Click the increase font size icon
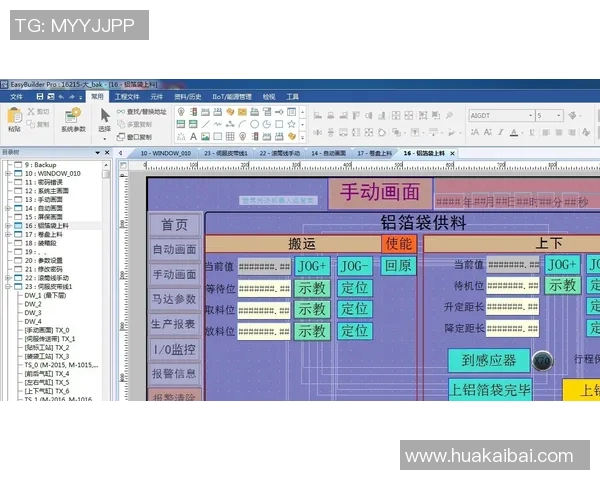This screenshot has width=600, height=480. [x=475, y=132]
